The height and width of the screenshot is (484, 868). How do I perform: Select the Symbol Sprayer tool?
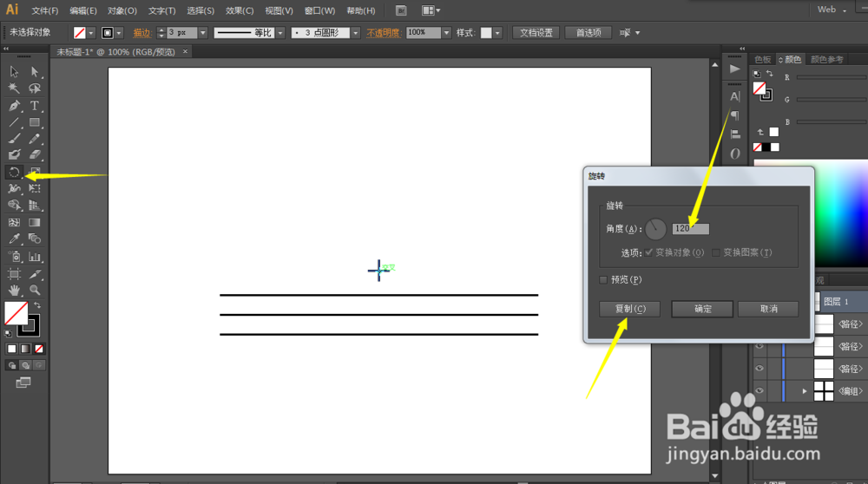tap(14, 257)
